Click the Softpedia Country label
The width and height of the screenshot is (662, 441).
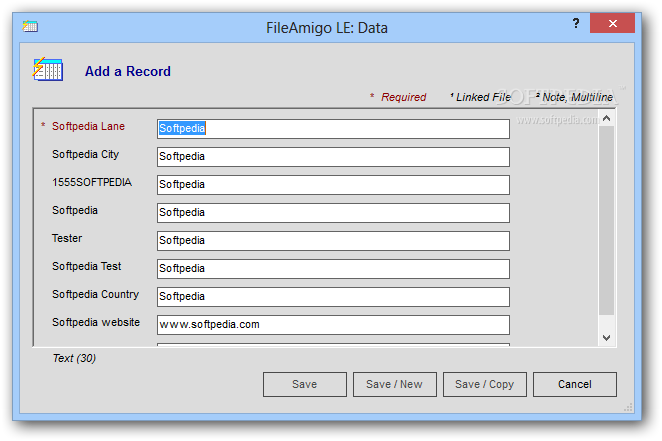pyautogui.click(x=95, y=294)
